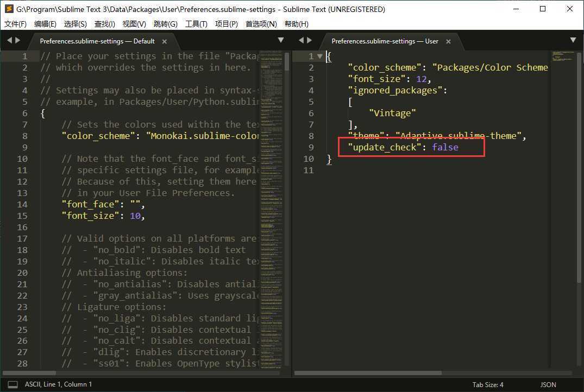584x392 pixels.
Task: Open the 选择(S) menu
Action: pyautogui.click(x=75, y=24)
